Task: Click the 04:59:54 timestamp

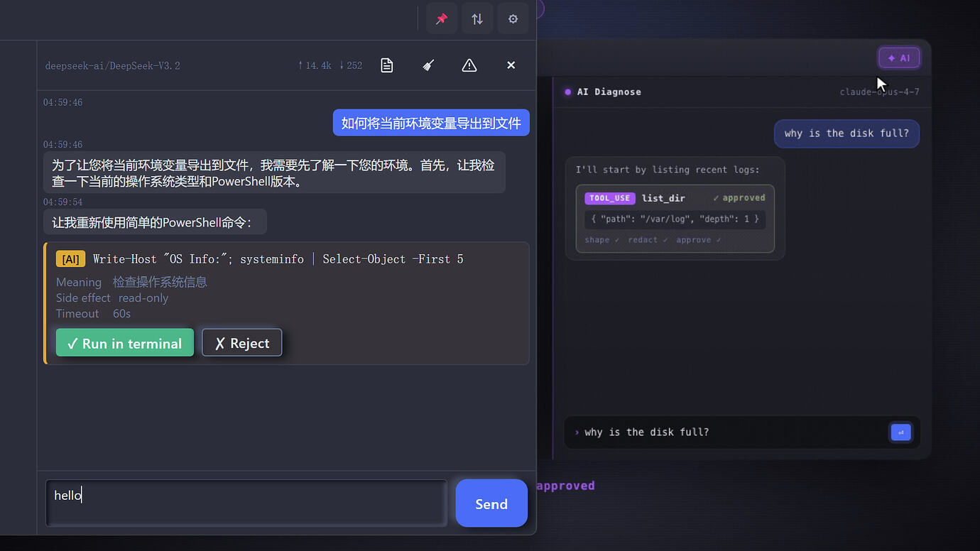Action: tap(62, 202)
